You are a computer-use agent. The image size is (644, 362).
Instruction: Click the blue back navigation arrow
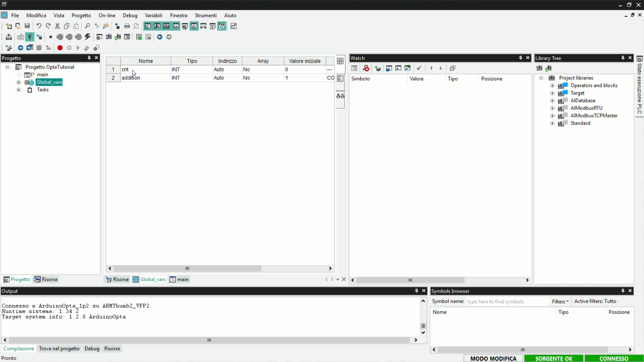point(160,37)
